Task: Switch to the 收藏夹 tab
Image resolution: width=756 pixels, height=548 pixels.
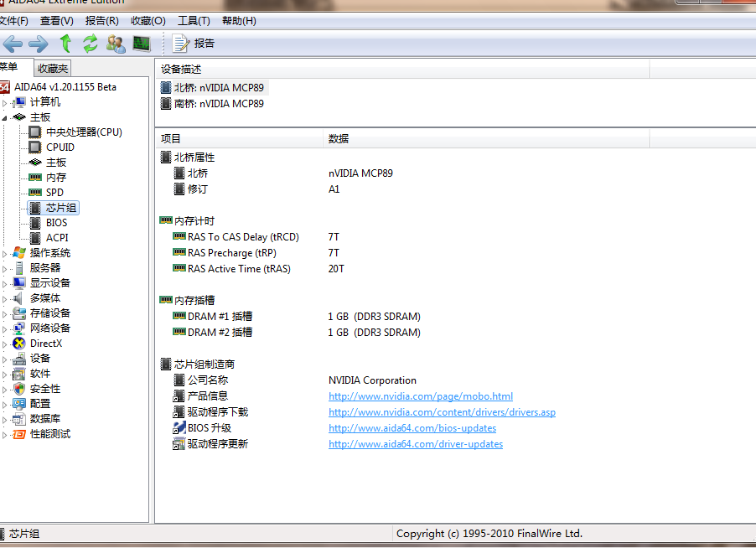Action: pos(53,69)
